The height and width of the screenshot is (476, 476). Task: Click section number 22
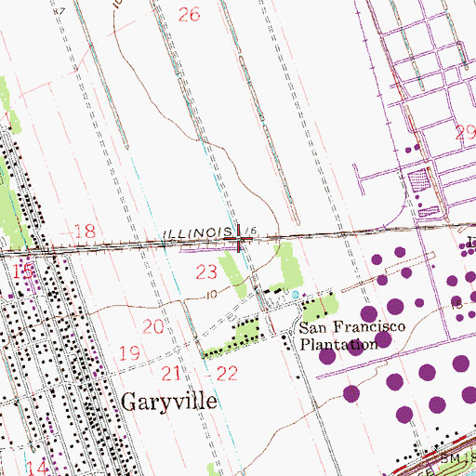tap(227, 373)
